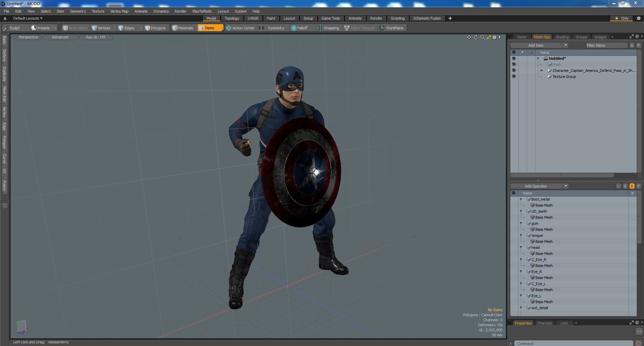Click the Advanced shading button
Screen dimensions: 644x346
click(x=60, y=37)
